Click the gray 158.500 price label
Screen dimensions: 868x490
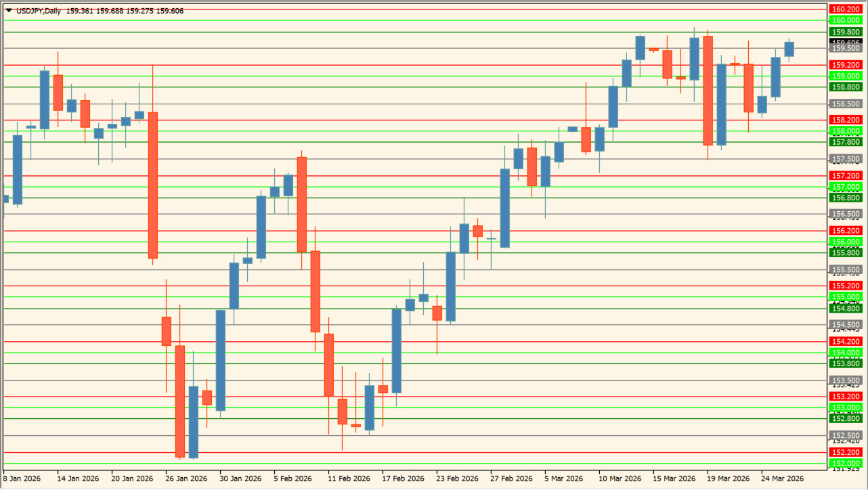coord(846,104)
